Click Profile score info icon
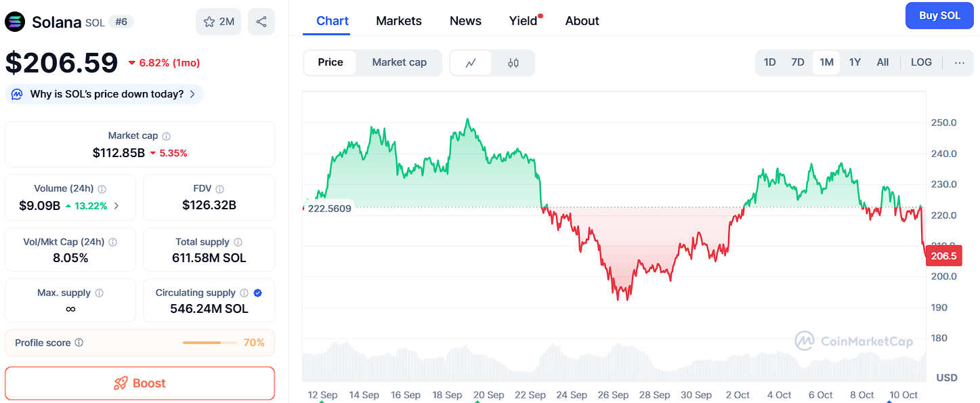This screenshot has height=403, width=980. click(x=79, y=343)
